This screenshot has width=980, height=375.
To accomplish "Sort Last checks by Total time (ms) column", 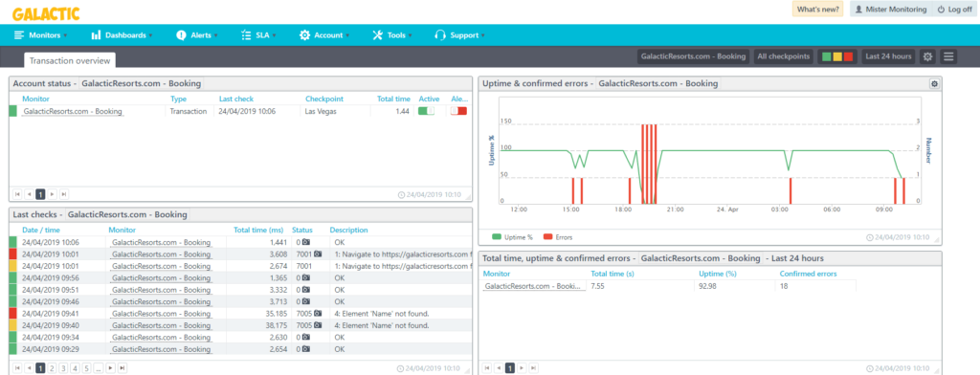I will coord(257,230).
